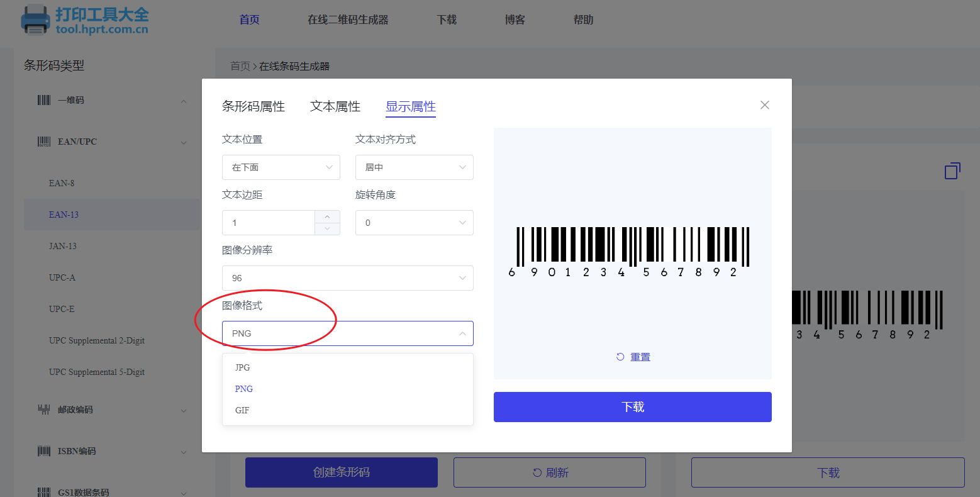Open the 文本位置 dropdown
This screenshot has width=980, height=497.
(281, 167)
